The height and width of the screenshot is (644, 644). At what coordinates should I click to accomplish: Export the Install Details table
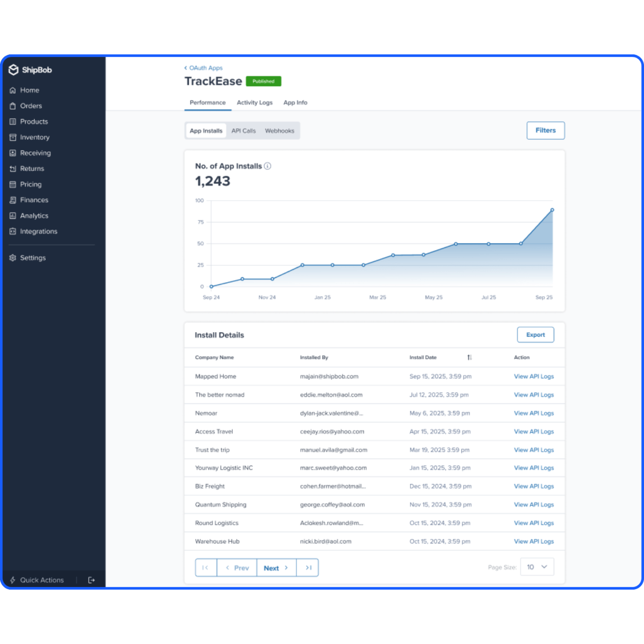(535, 335)
